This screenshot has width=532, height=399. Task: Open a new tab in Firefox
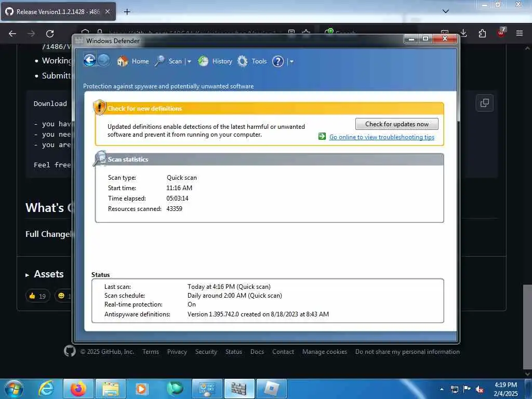point(127,12)
